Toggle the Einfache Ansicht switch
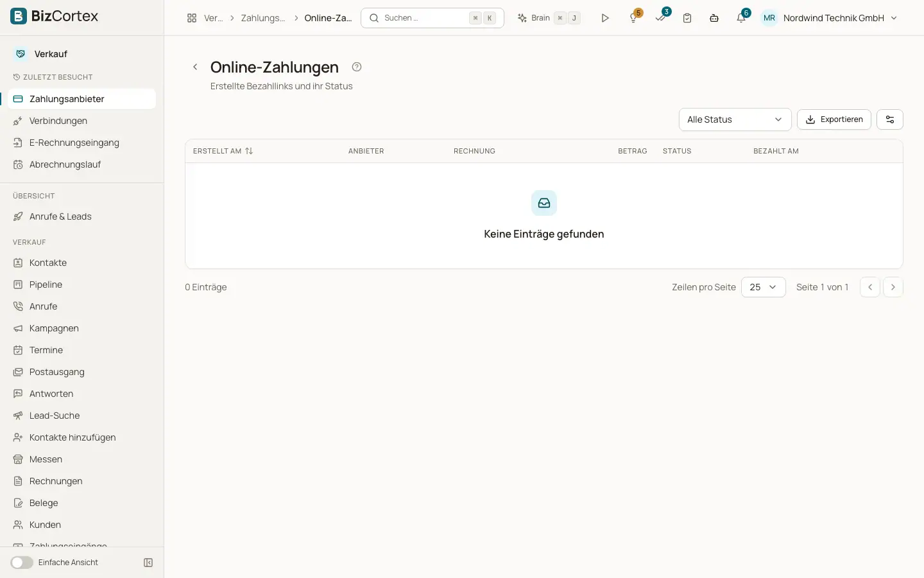This screenshot has width=924, height=578. coord(22,563)
